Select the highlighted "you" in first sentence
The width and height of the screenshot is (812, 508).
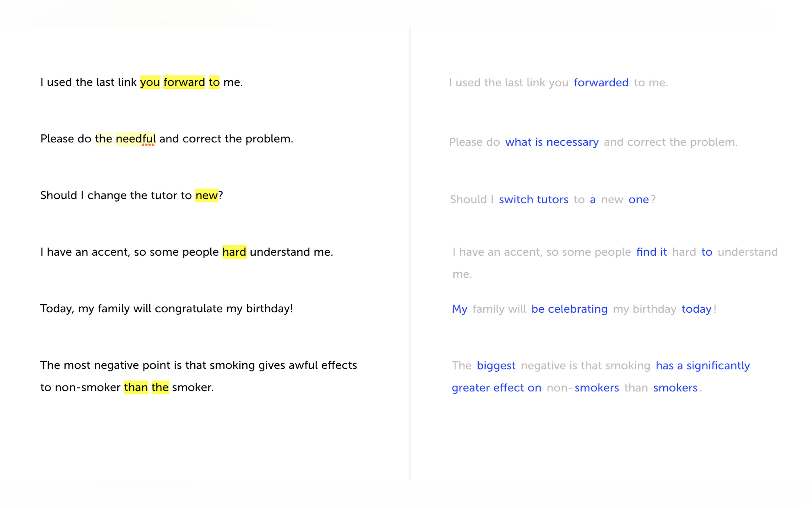click(150, 82)
